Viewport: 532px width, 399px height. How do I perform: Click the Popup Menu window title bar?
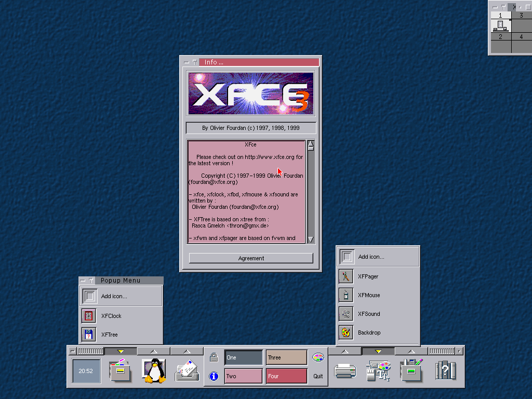129,281
